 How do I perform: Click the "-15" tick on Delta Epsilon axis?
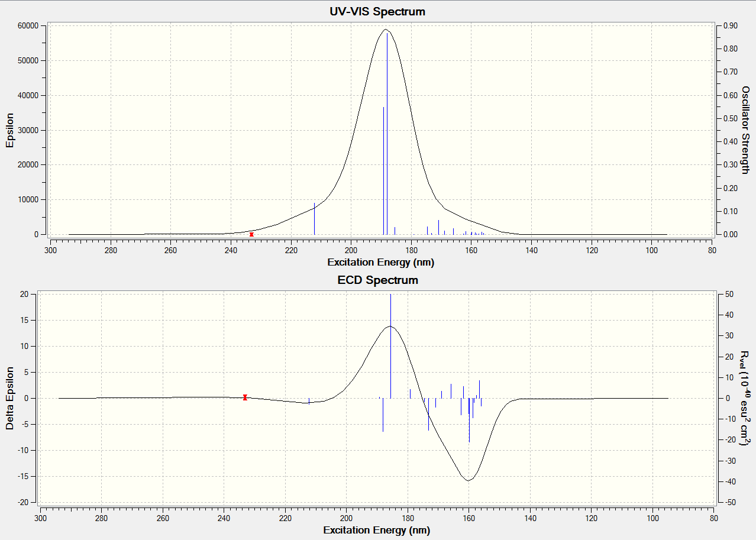(x=23, y=476)
